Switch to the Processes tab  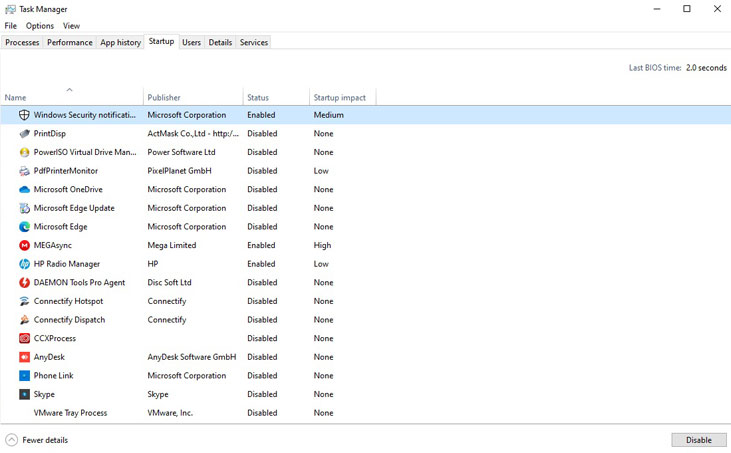22,42
